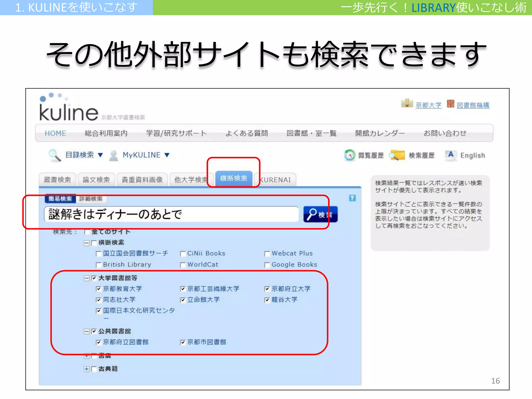The height and width of the screenshot is (399, 532).
Task: Open お問い合わせ menu item
Action: tap(445, 133)
